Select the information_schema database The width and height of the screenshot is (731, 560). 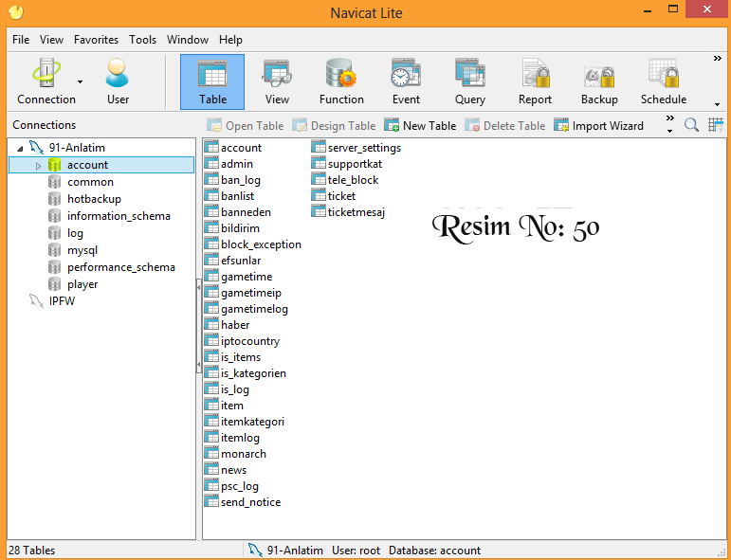(x=119, y=216)
